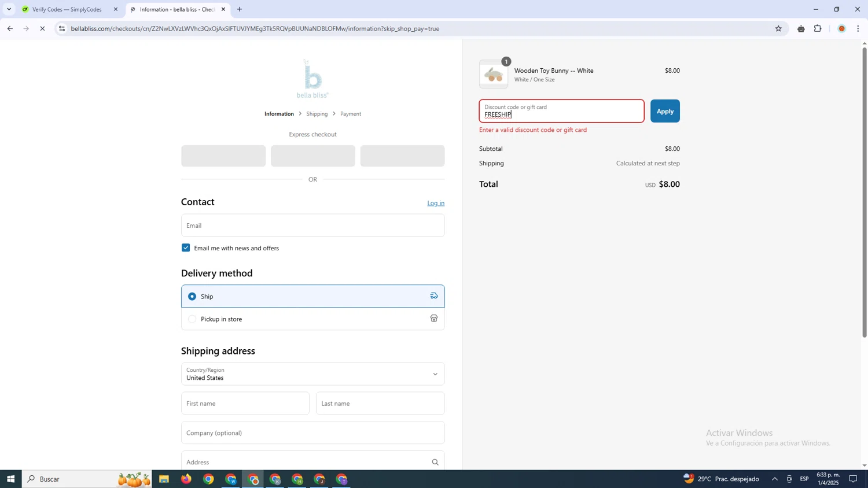This screenshot has height=488, width=868.
Task: Click the Wooden Toy Bunny thumbnail
Action: (494, 74)
